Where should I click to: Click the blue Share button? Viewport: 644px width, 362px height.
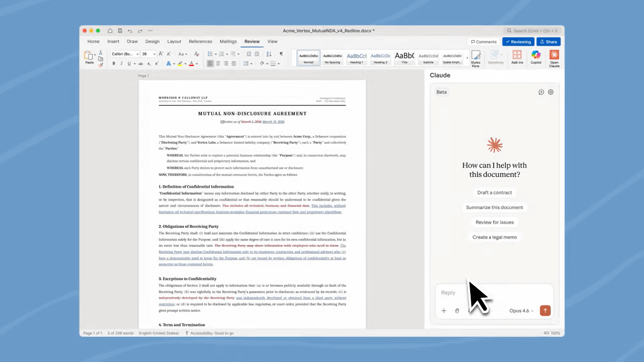click(548, 42)
